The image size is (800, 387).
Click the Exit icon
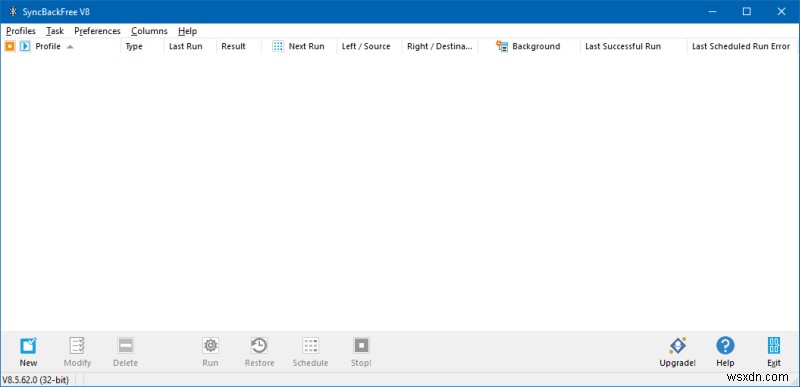(x=774, y=346)
